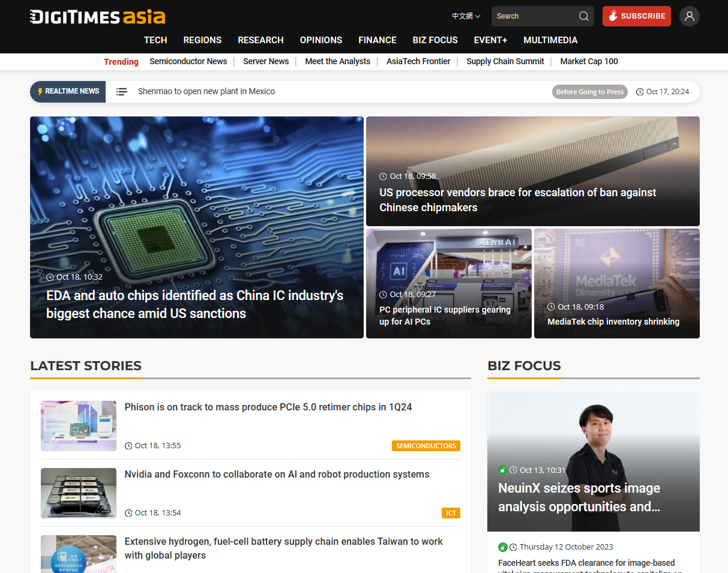Click clock icon next to Oct 18, 13:54
The width and height of the screenshot is (728, 573).
pos(128,513)
